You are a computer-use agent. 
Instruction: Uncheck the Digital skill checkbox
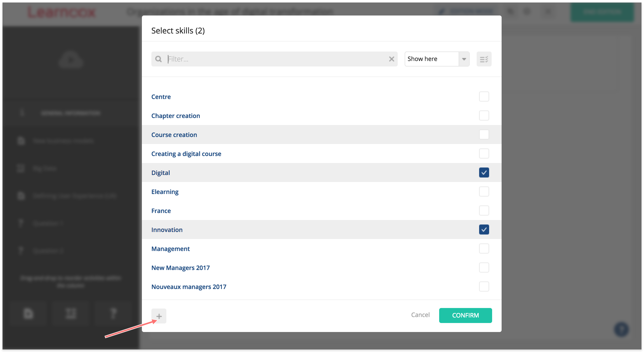point(484,172)
